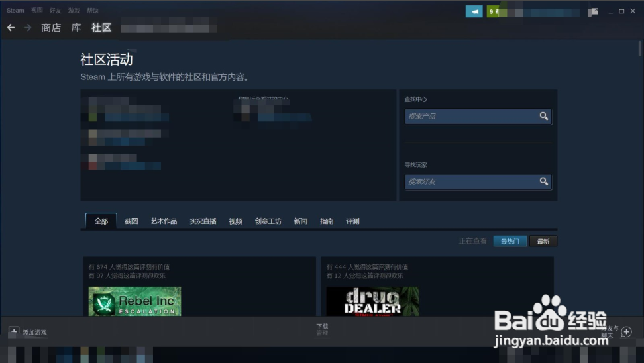This screenshot has width=644, height=363.
Task: Open the 帮助 menu
Action: tap(92, 10)
